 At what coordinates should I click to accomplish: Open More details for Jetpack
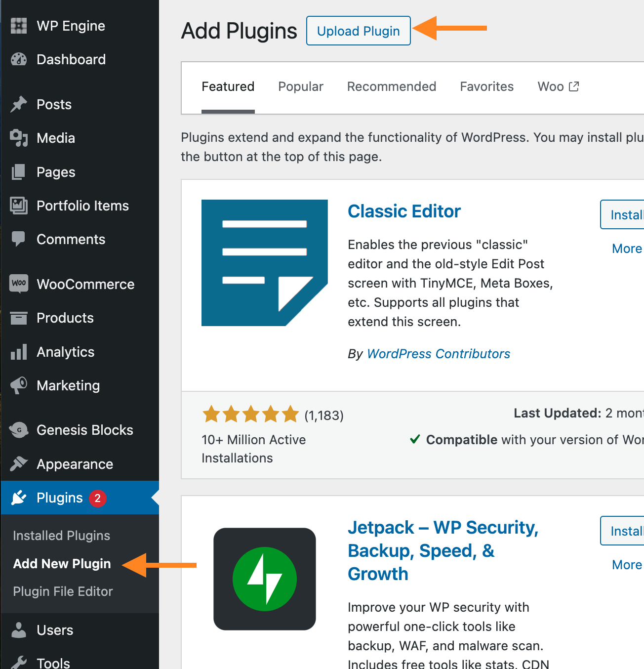coord(627,565)
